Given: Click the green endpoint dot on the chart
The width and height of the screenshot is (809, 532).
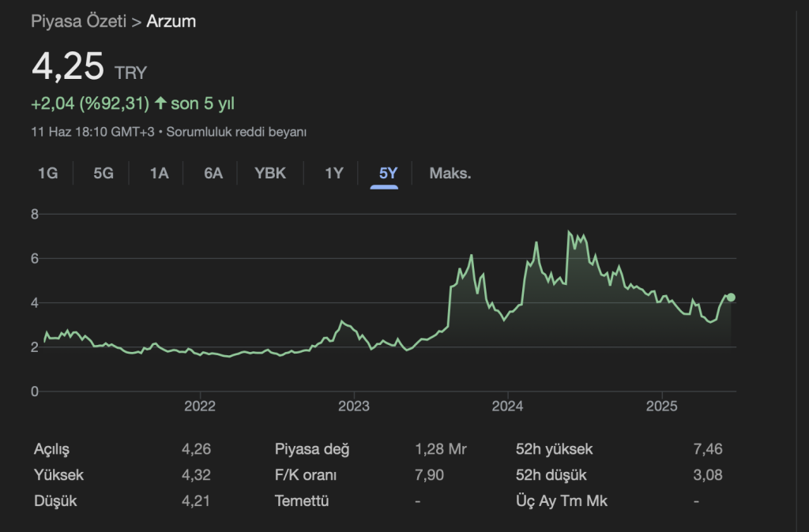Looking at the screenshot, I should pyautogui.click(x=731, y=297).
